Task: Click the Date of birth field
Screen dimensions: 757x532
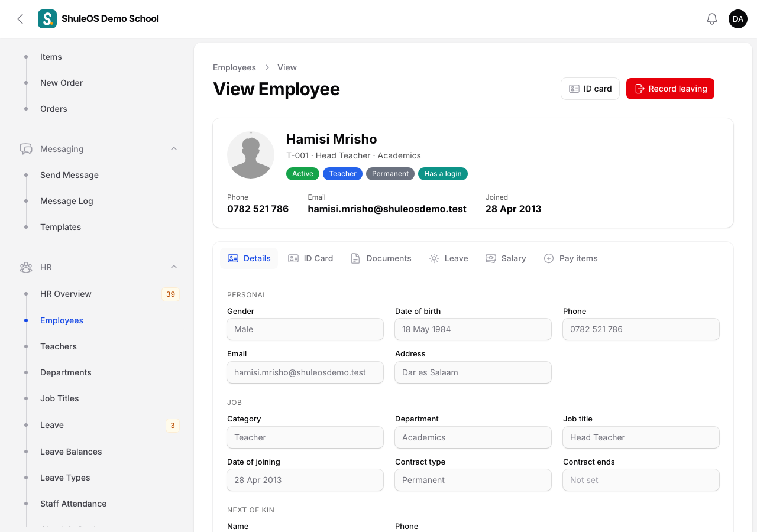Action: tap(473, 329)
